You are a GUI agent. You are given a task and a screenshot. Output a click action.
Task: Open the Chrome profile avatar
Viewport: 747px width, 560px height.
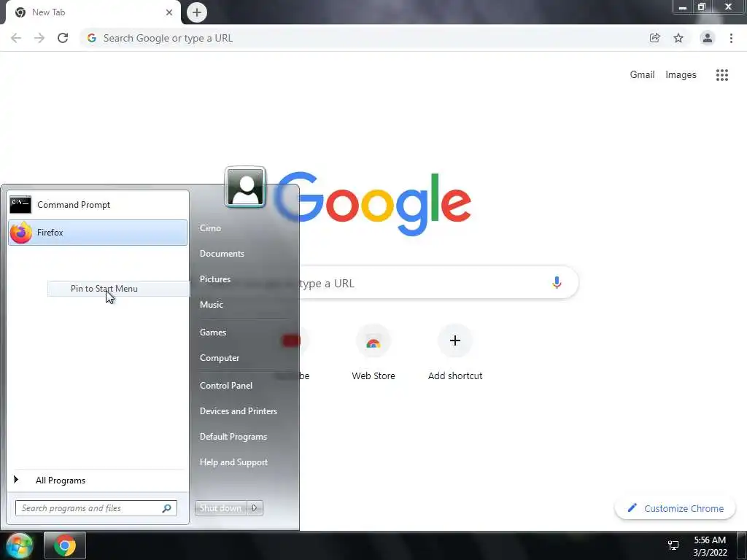(708, 38)
